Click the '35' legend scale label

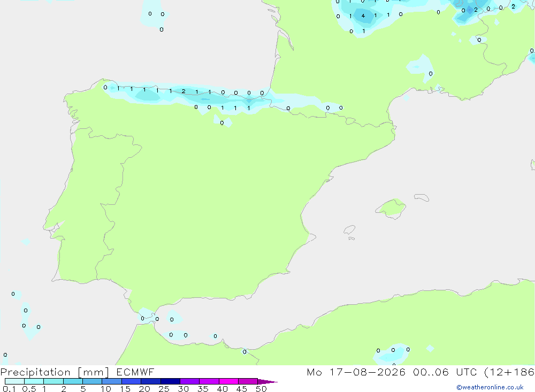203,389
